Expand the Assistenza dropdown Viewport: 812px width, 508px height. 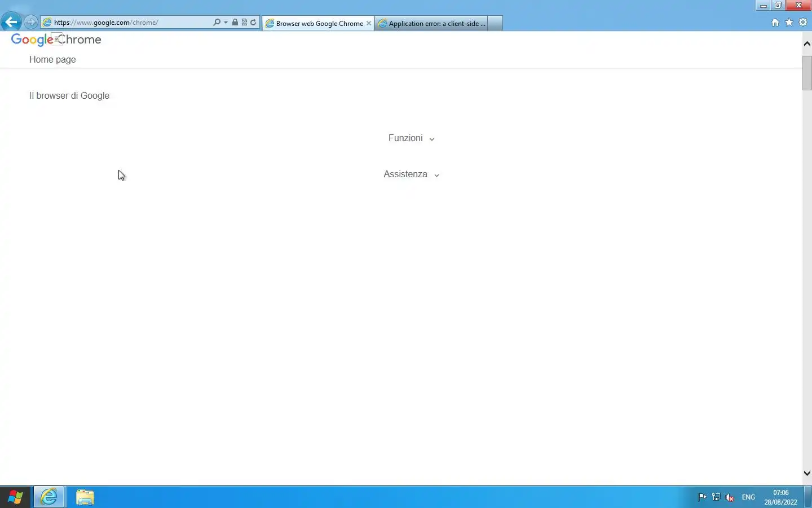pyautogui.click(x=411, y=174)
